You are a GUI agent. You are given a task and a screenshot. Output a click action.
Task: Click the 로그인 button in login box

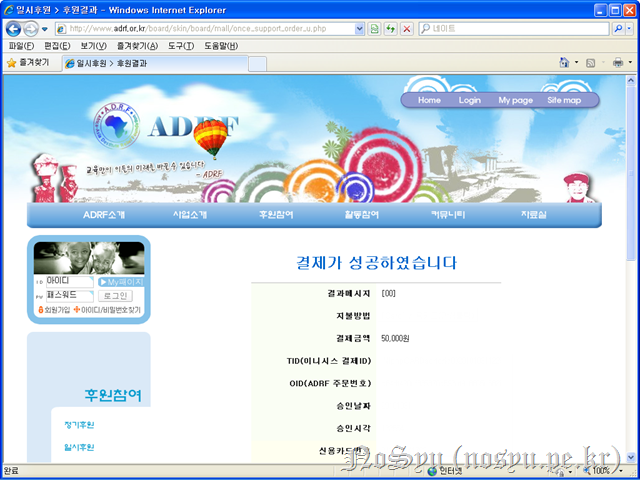(x=116, y=296)
